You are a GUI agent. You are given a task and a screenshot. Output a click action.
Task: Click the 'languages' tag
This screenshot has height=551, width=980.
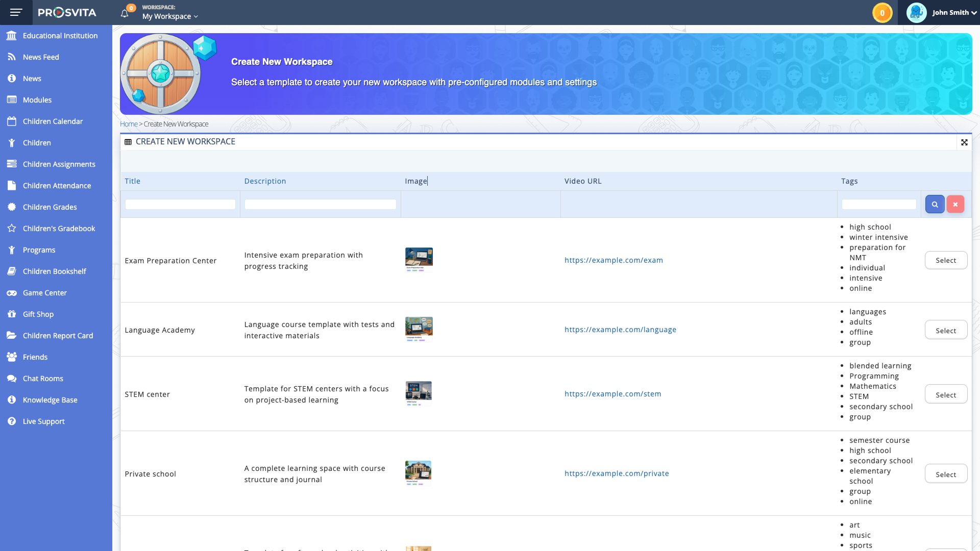point(868,312)
